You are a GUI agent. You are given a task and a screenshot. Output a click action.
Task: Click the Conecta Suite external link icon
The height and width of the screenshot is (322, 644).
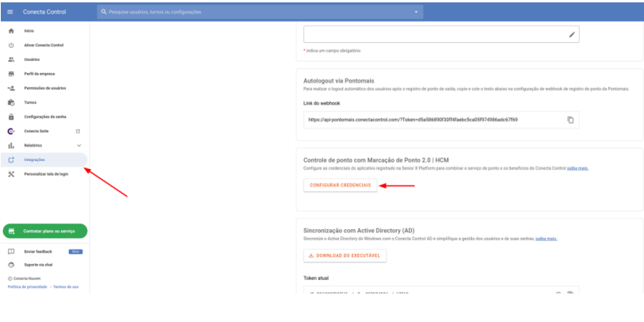pyautogui.click(x=78, y=131)
